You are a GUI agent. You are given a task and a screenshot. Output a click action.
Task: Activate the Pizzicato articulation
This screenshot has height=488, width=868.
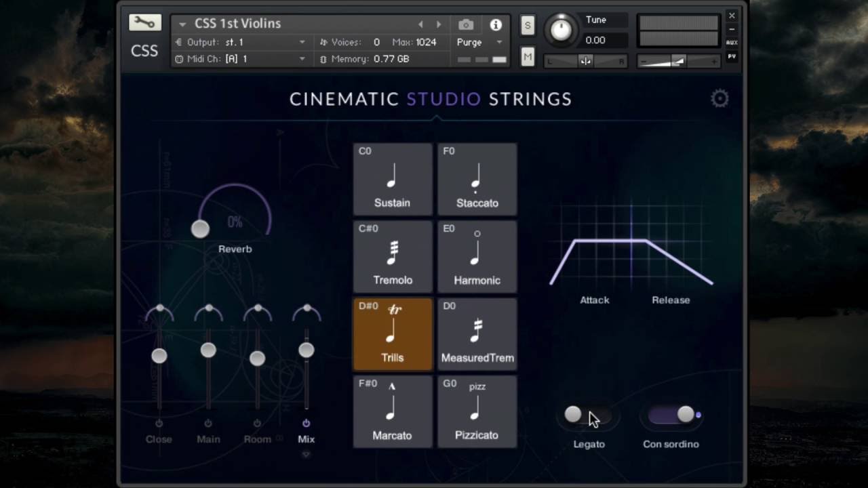pyautogui.click(x=477, y=411)
